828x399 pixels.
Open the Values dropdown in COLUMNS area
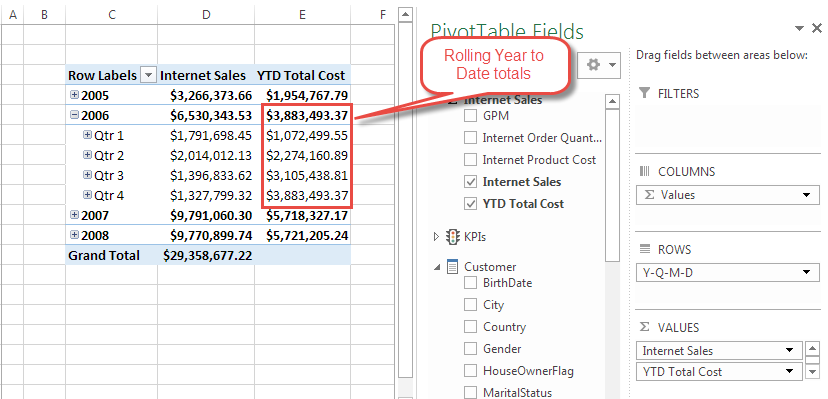(x=806, y=195)
